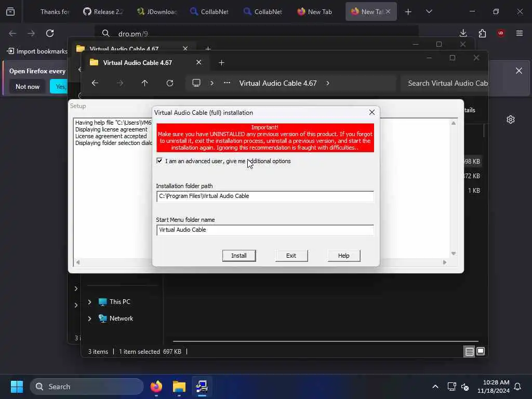List all Firefox tabs dropdown
The height and width of the screenshot is (399, 532).
429,11
